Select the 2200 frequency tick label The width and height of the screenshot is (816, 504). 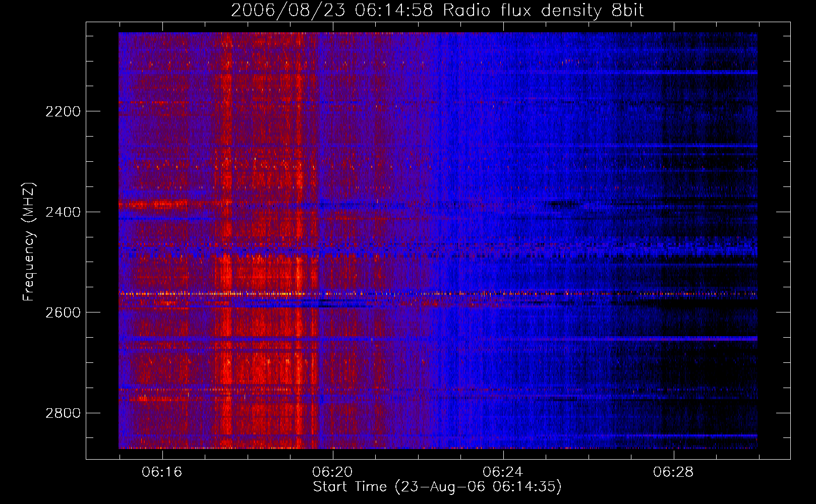[x=63, y=111]
